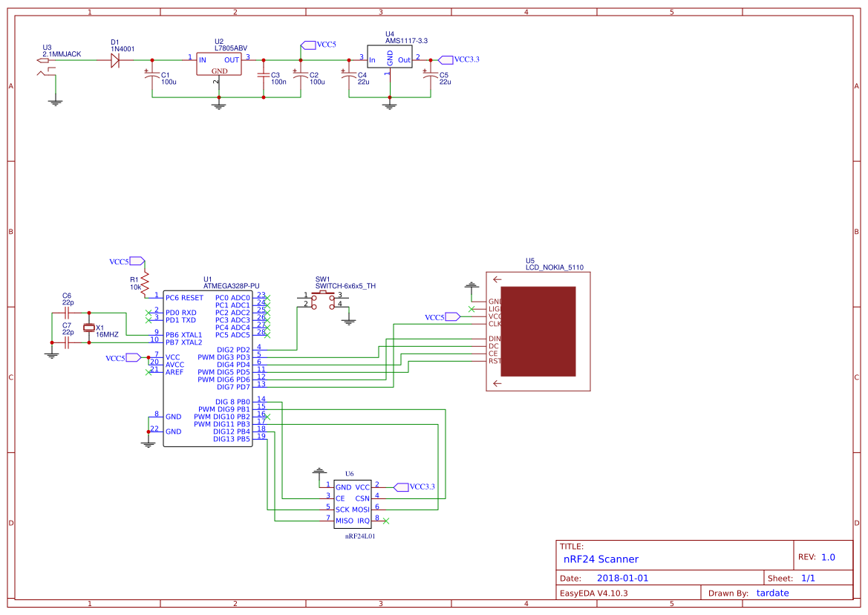Click the DIG2 PD2 pin label
Image resolution: width=868 pixels, height=615 pixels.
click(x=234, y=350)
